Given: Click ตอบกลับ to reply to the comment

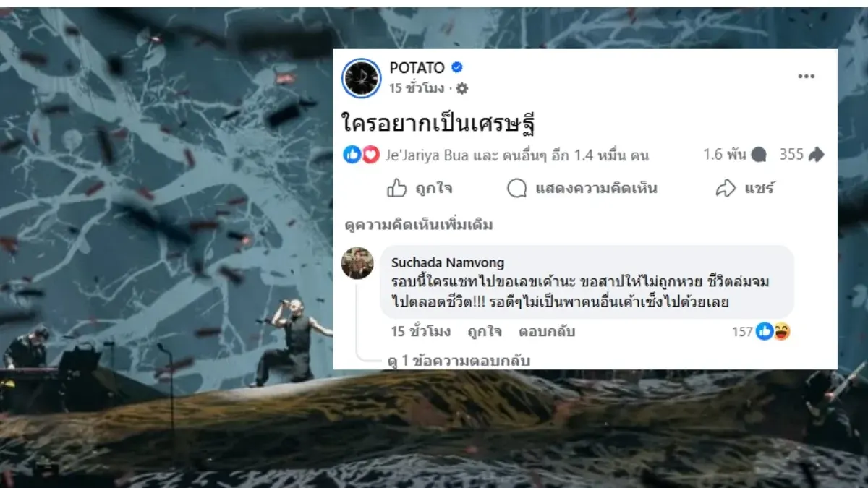Looking at the screenshot, I should click(x=546, y=332).
